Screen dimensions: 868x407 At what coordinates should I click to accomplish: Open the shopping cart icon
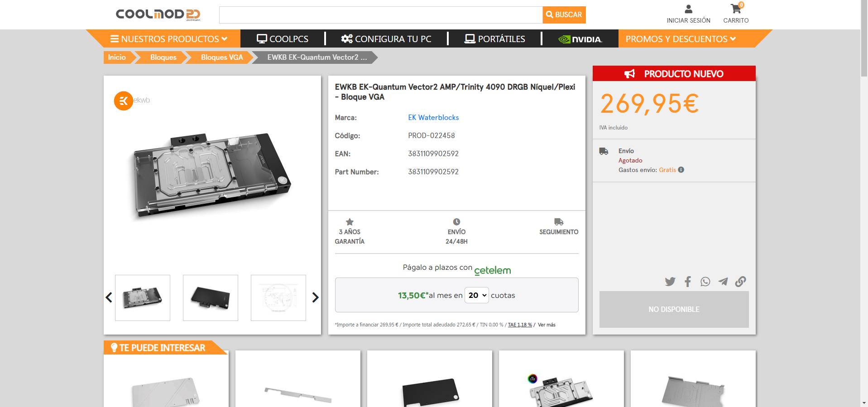736,9
